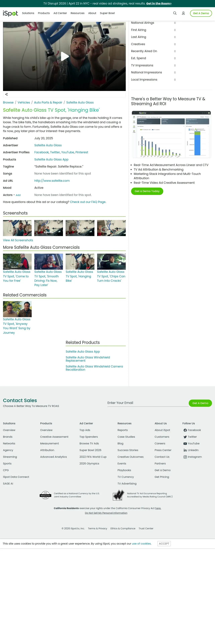Screen dimensions: 215x644
Task: Open Super Bowl 2026 in the footer
Action: (90, 450)
